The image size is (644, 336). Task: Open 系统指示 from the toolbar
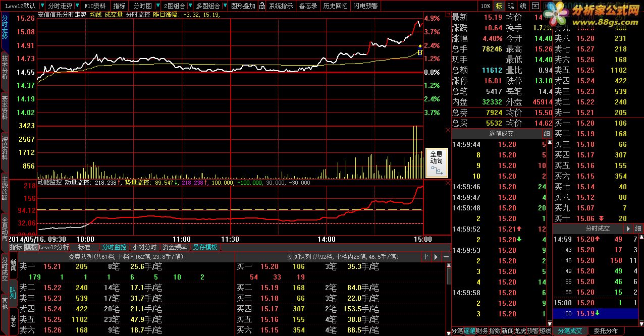(x=281, y=6)
